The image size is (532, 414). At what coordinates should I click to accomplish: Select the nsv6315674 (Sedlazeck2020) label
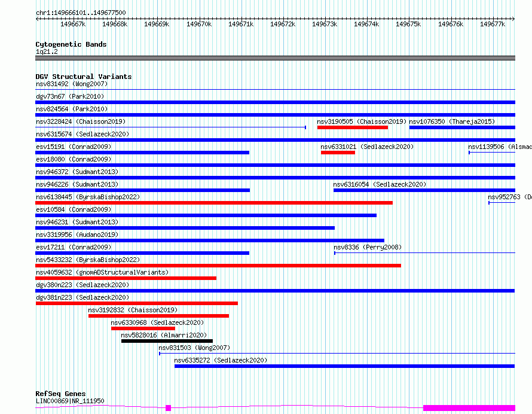[x=82, y=134]
